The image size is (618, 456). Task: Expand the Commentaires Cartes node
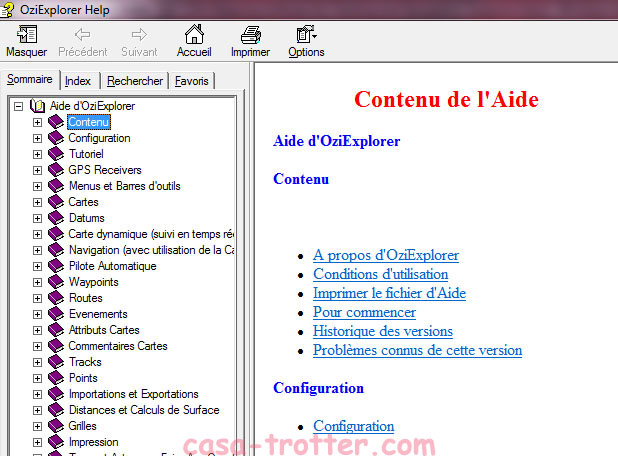pyautogui.click(x=37, y=346)
